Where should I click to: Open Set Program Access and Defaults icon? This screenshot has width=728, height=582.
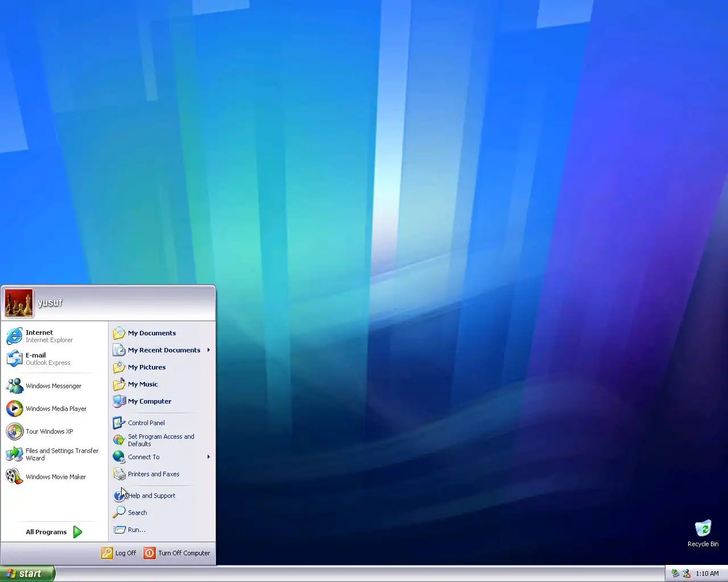tap(119, 440)
